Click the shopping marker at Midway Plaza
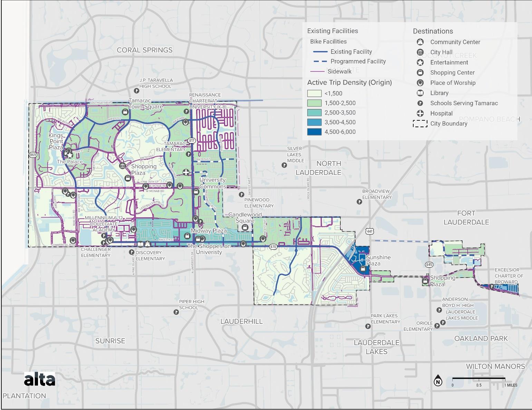The image size is (532, 410). tap(187, 236)
